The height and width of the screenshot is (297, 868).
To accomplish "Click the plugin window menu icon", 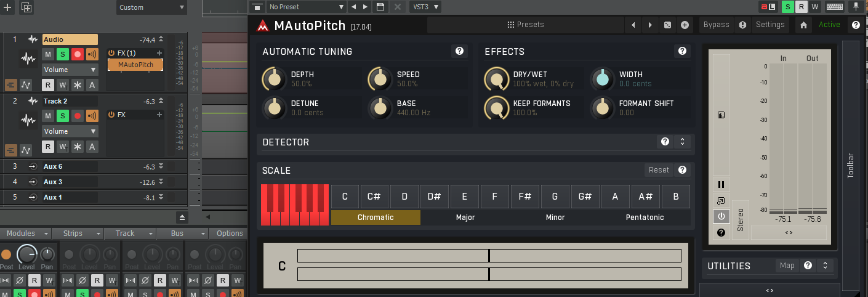I will coord(257,7).
